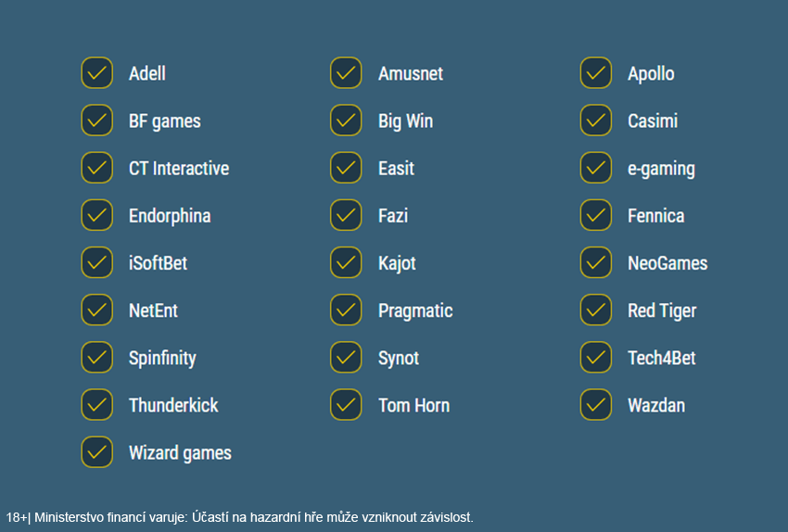
Task: Click the NeoGames label text
Action: [x=667, y=263]
